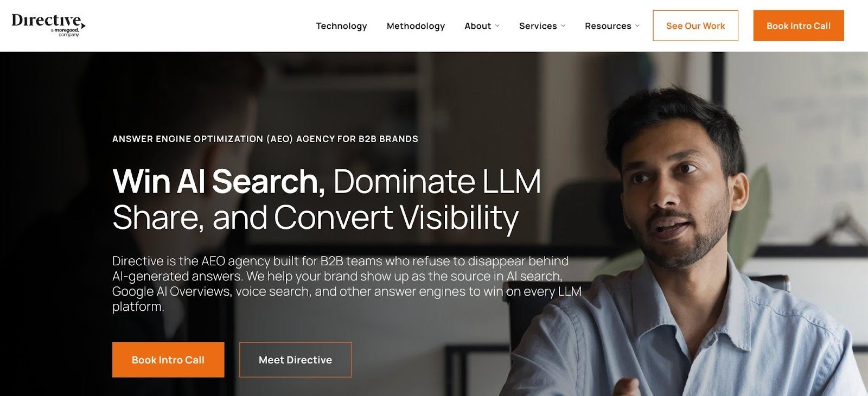Click header Book Intro Call button
The width and height of the screenshot is (868, 396).
799,25
